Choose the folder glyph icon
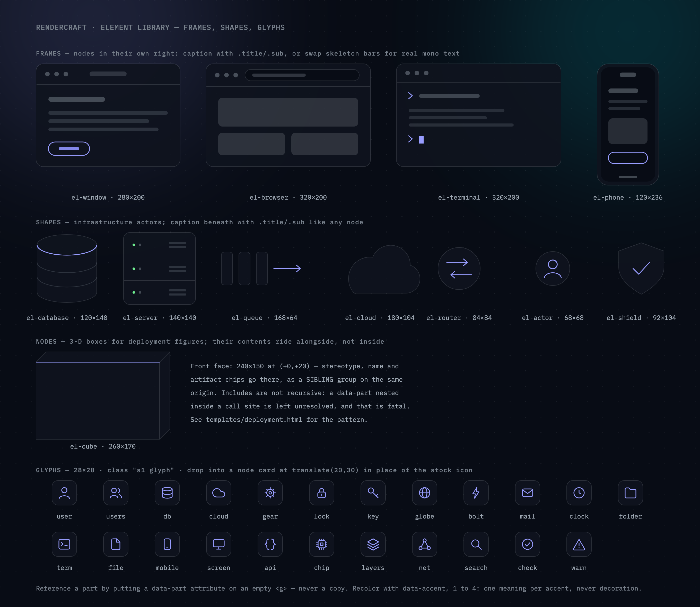This screenshot has width=700, height=607. coord(631,493)
